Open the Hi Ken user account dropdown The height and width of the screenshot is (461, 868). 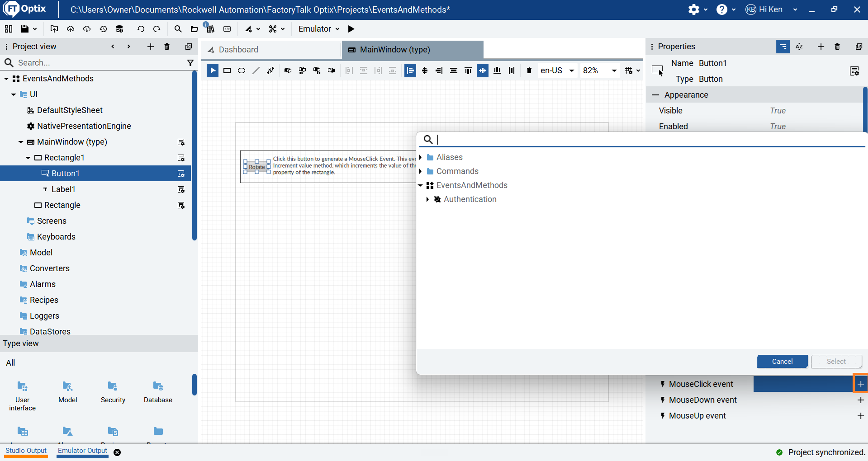click(x=771, y=9)
